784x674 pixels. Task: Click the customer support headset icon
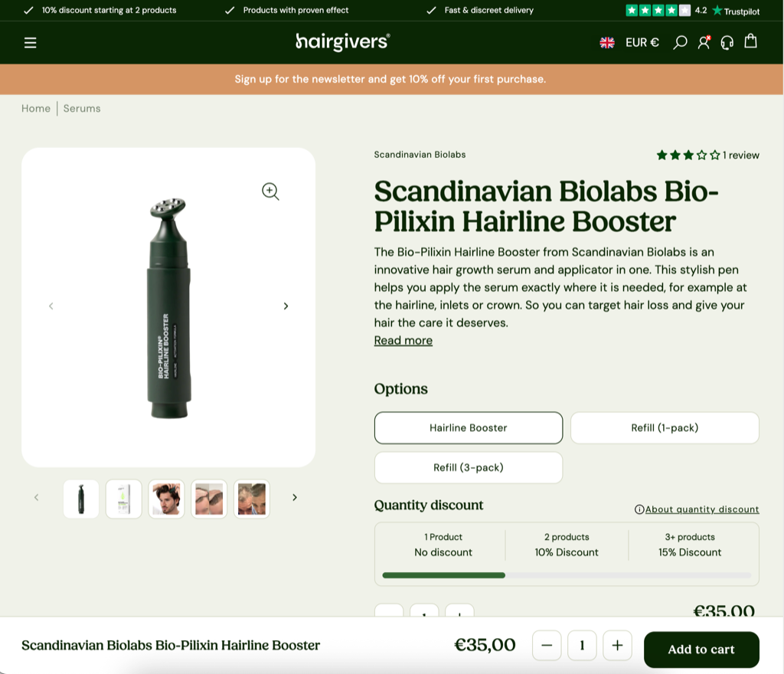tap(727, 43)
